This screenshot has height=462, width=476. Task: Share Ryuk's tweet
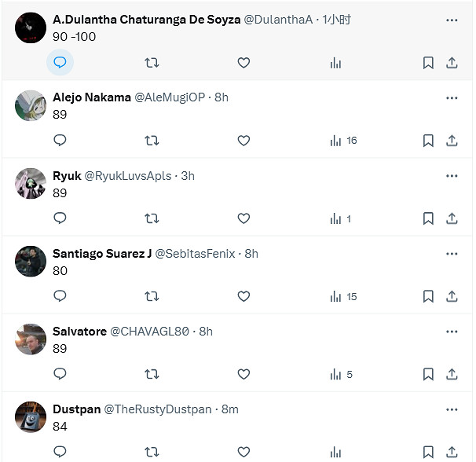point(452,218)
